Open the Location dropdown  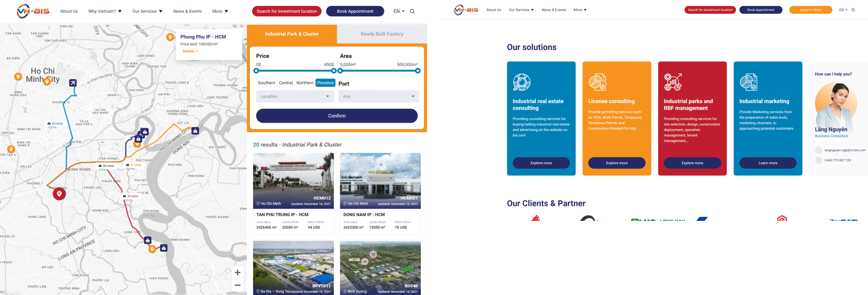point(295,96)
